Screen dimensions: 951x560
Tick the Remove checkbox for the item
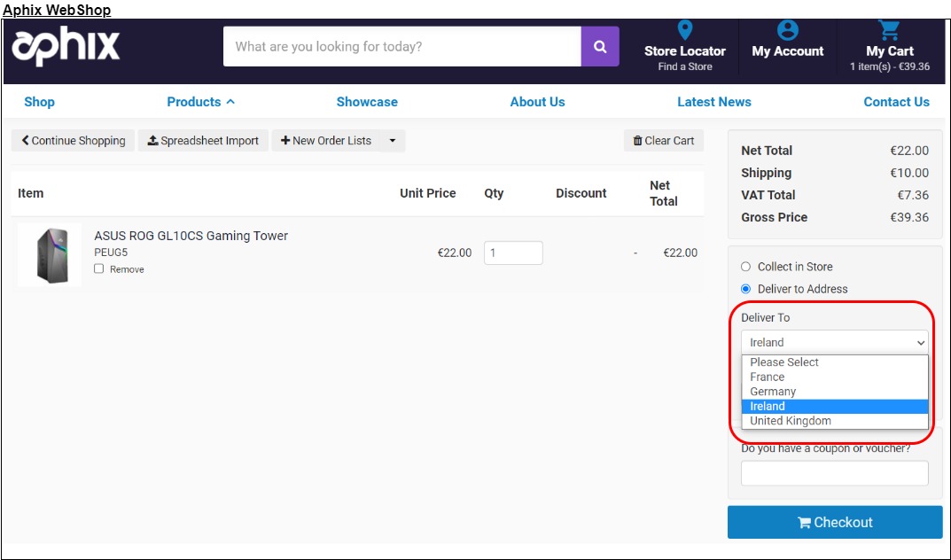[99, 268]
